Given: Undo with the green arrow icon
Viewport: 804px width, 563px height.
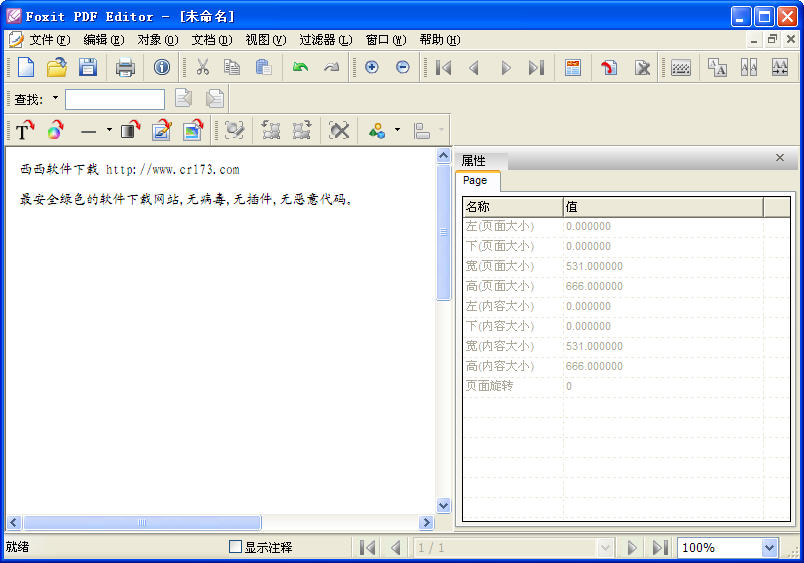Looking at the screenshot, I should tap(300, 67).
